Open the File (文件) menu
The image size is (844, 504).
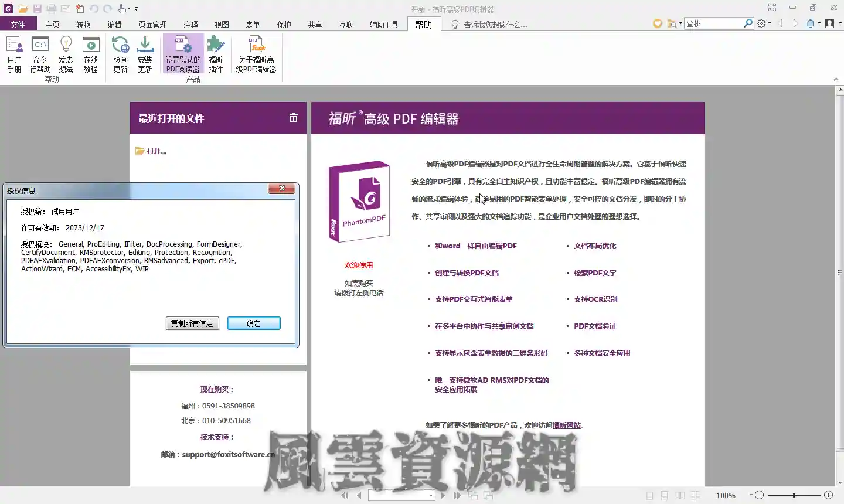[18, 24]
